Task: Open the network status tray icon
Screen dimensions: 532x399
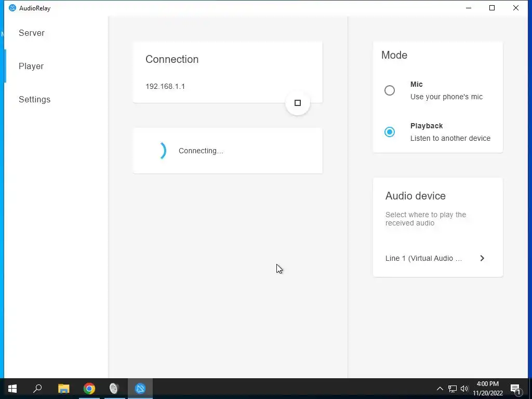Action: click(453, 389)
